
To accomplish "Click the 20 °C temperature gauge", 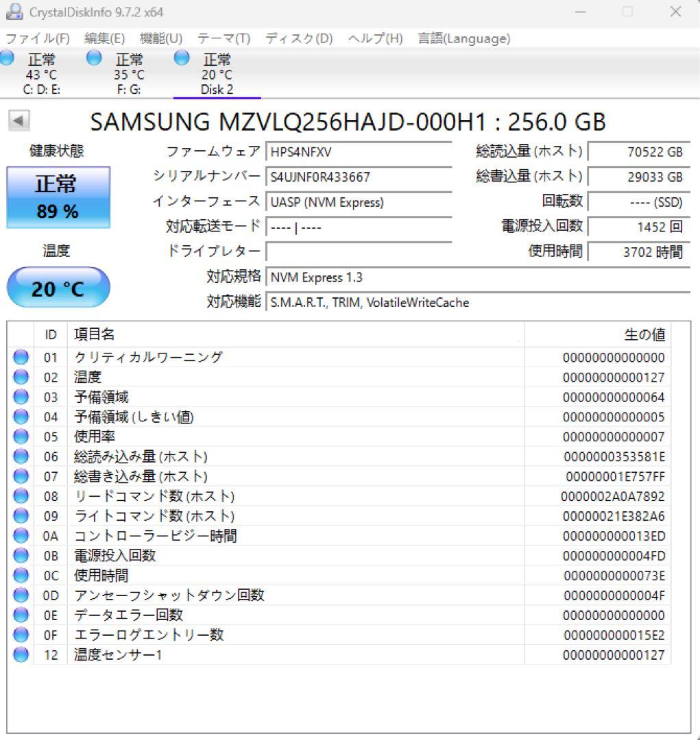I will 58,287.
